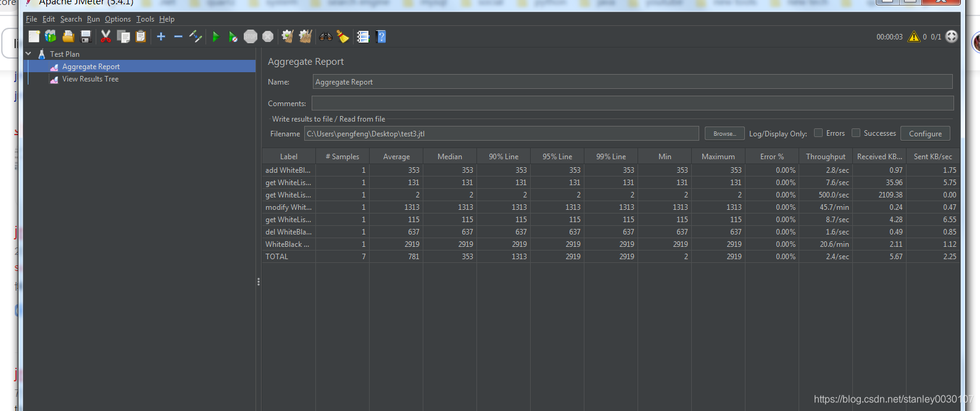Start the test with green play icon
The height and width of the screenshot is (411, 980).
click(216, 37)
